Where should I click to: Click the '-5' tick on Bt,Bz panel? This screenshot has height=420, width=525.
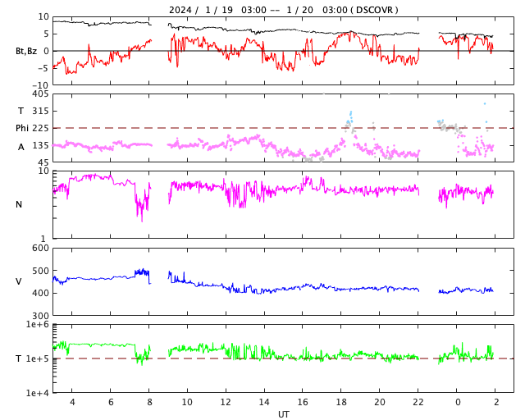pyautogui.click(x=44, y=68)
